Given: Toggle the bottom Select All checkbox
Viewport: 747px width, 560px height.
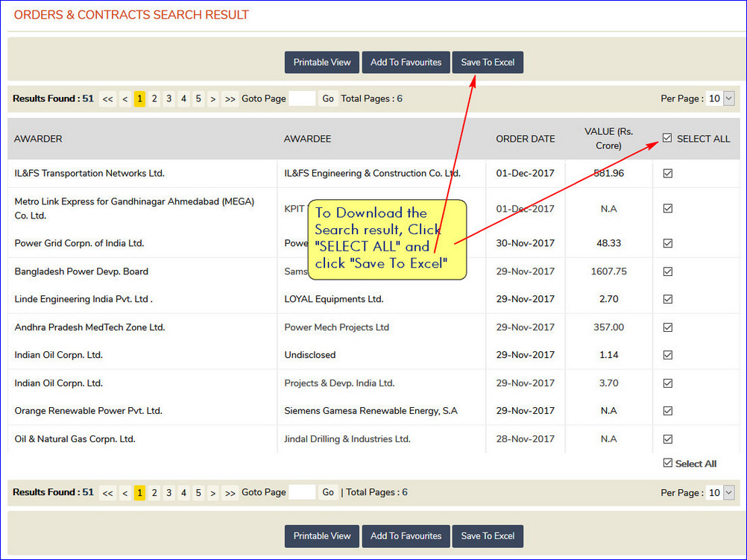Looking at the screenshot, I should point(667,463).
